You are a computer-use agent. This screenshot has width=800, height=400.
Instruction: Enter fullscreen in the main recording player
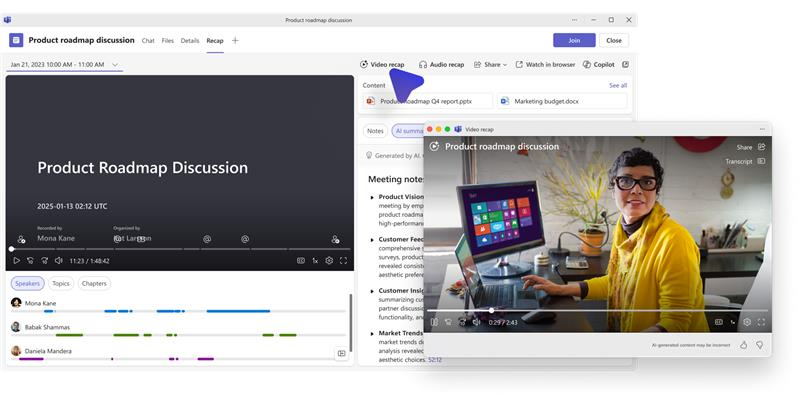[344, 260]
